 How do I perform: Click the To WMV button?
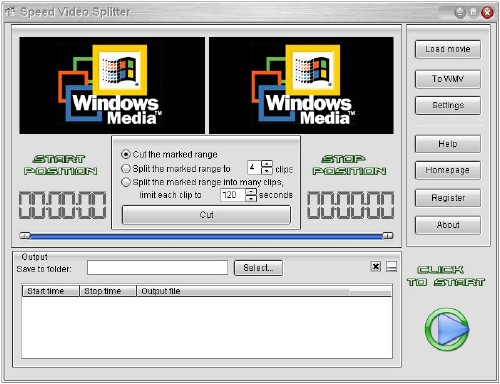(x=448, y=79)
